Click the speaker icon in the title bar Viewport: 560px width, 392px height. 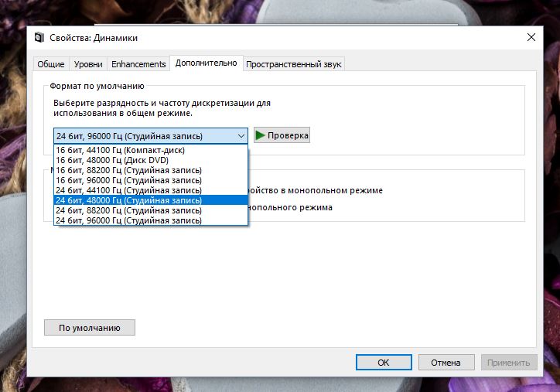(40, 38)
